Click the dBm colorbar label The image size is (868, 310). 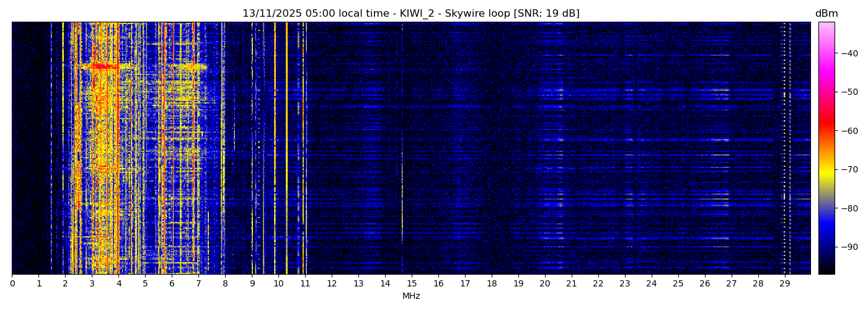[x=826, y=14]
